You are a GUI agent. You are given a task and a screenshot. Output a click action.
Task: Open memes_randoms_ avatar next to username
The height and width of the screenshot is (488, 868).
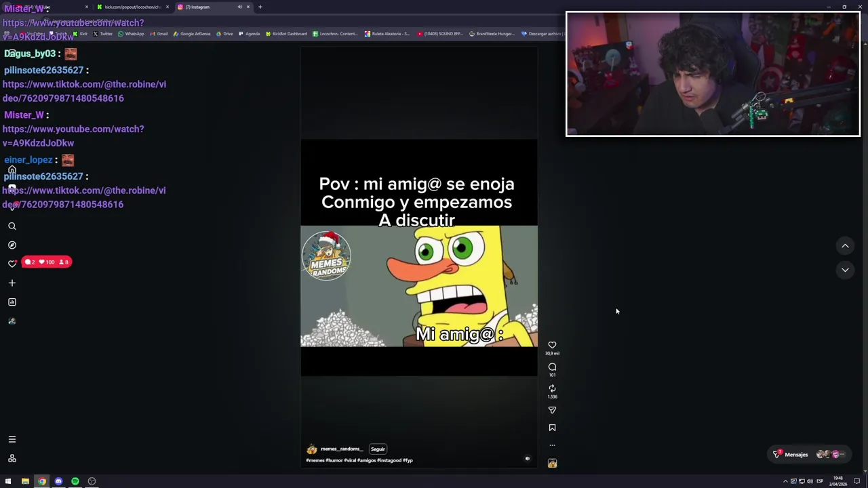[311, 449]
